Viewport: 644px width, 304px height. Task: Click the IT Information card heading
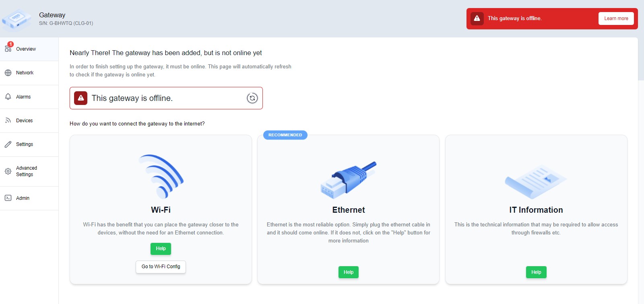coord(536,210)
